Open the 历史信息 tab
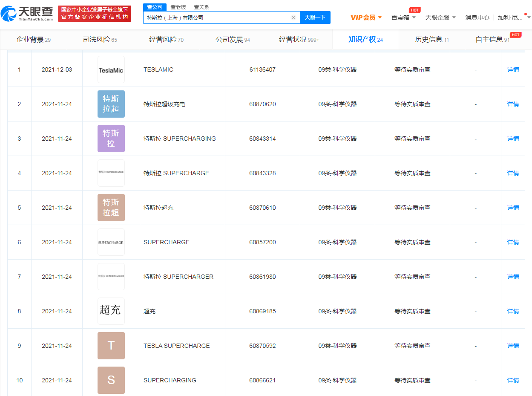The image size is (532, 396). 432,40
